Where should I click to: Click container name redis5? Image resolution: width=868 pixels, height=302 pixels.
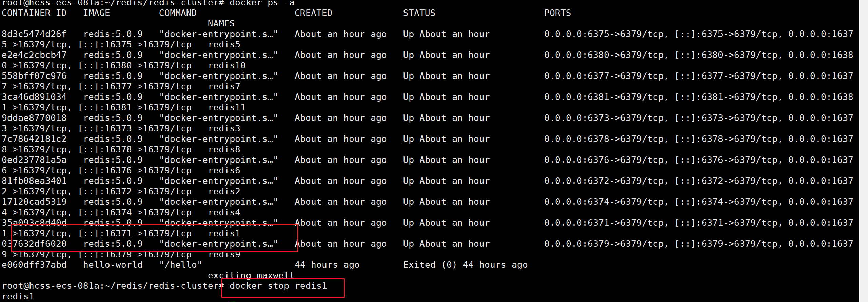click(x=224, y=45)
